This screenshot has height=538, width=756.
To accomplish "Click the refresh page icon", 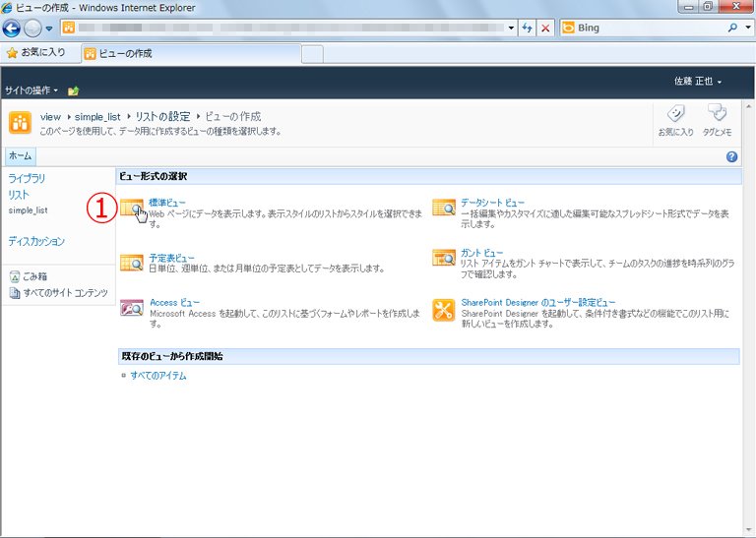I will [527, 28].
